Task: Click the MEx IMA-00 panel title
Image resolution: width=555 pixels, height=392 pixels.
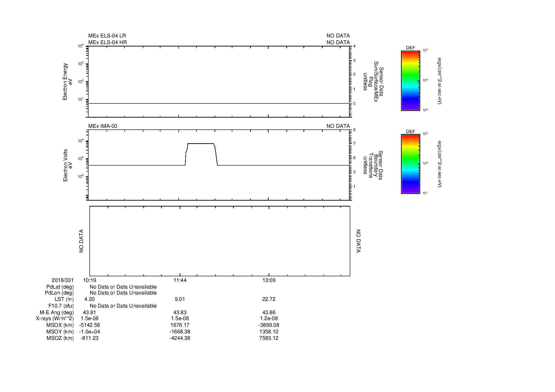Action: pos(103,126)
